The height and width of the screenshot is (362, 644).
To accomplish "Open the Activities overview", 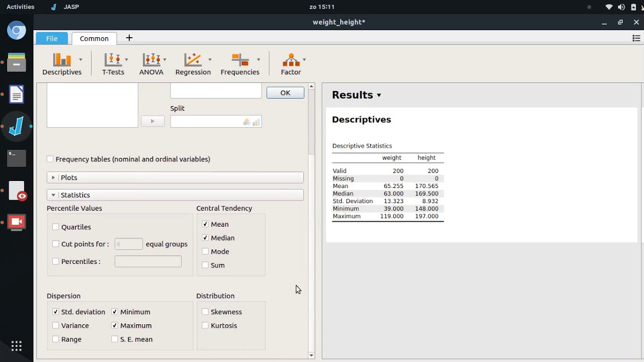I will 21,7.
